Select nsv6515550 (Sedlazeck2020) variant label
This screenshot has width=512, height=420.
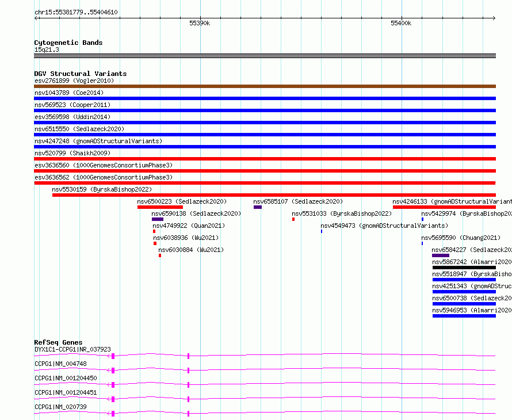79,129
